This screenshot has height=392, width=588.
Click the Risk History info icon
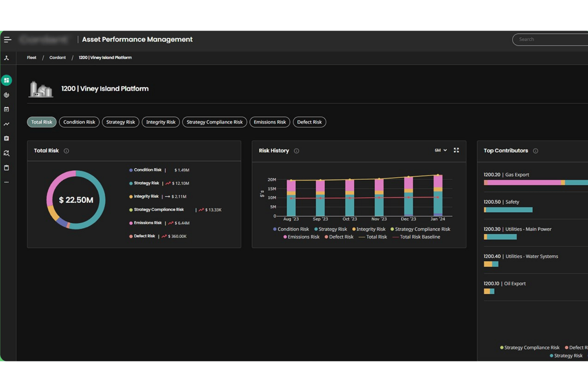pos(296,151)
